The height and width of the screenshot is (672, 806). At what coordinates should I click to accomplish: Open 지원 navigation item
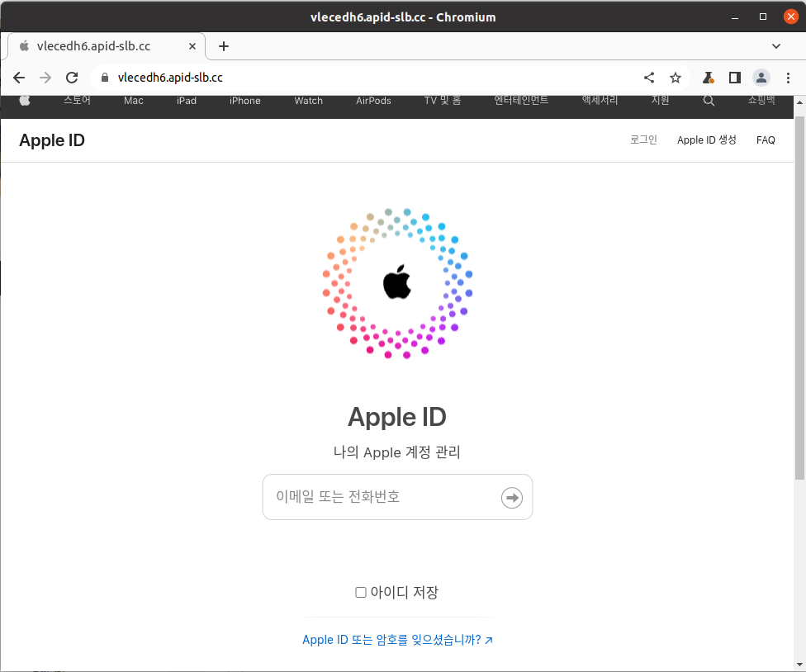(x=661, y=101)
